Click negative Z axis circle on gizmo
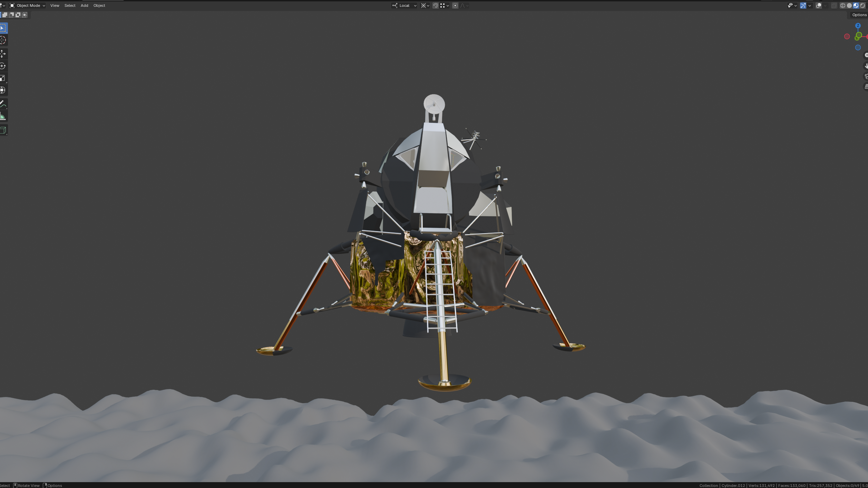Image resolution: width=868 pixels, height=488 pixels. 858,48
